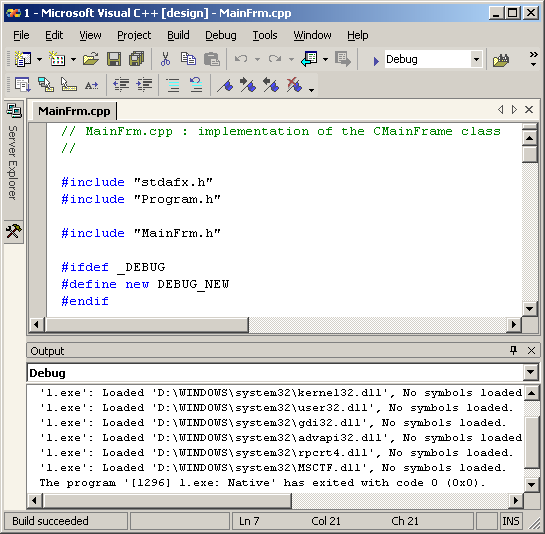Image resolution: width=545 pixels, height=534 pixels.
Task: Show more toolbar options chevron
Action: tap(533, 59)
